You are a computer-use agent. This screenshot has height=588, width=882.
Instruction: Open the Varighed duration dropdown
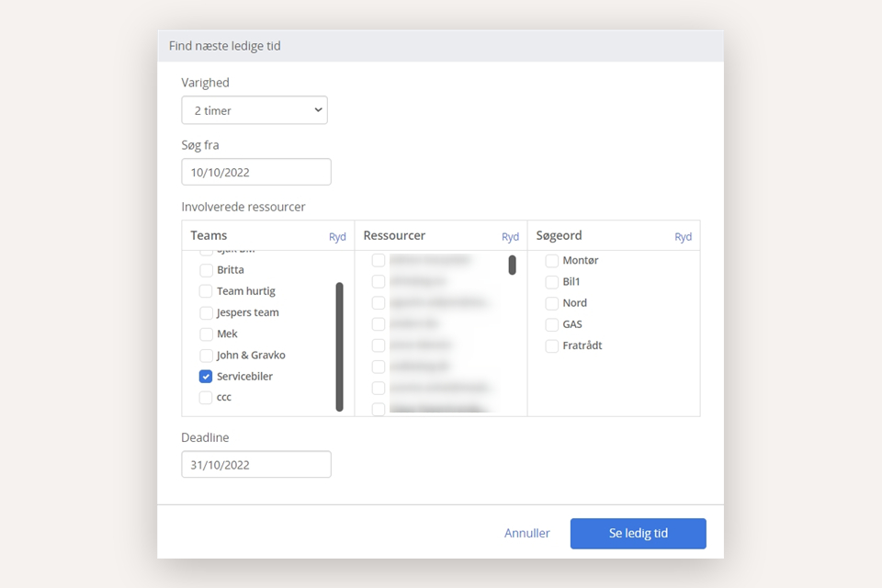click(254, 110)
